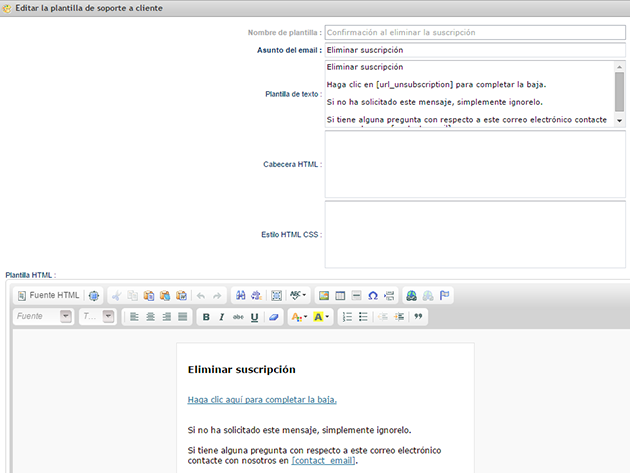This screenshot has height=473, width=630.
Task: Insert a special character (omega)
Action: click(373, 296)
